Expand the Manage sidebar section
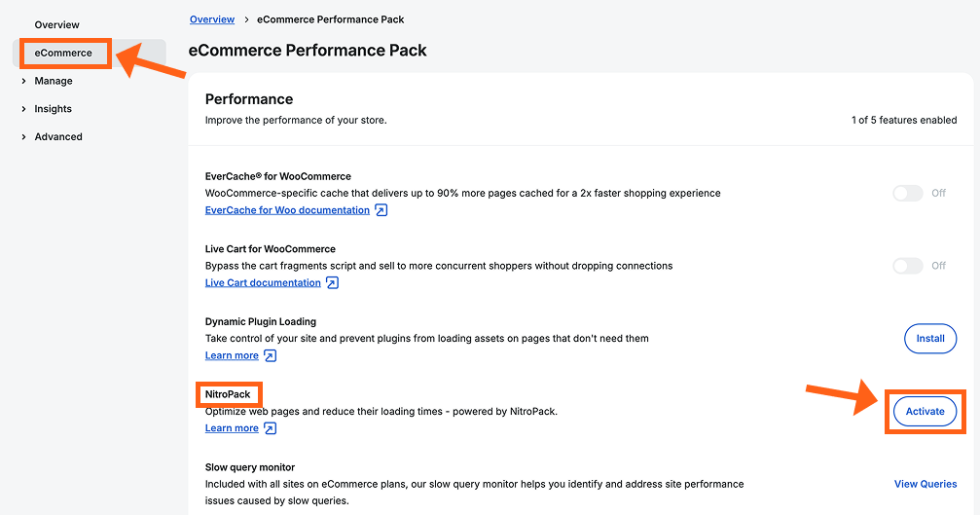 pos(23,81)
